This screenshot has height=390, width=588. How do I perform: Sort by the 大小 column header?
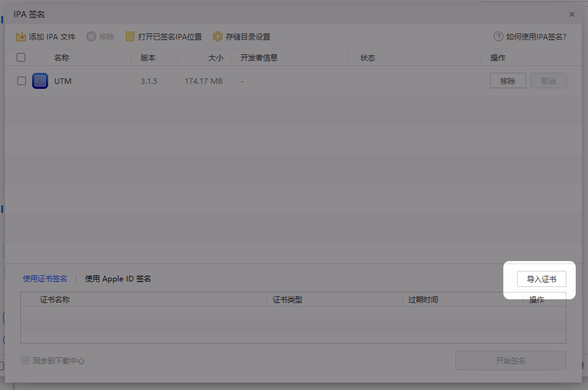216,58
